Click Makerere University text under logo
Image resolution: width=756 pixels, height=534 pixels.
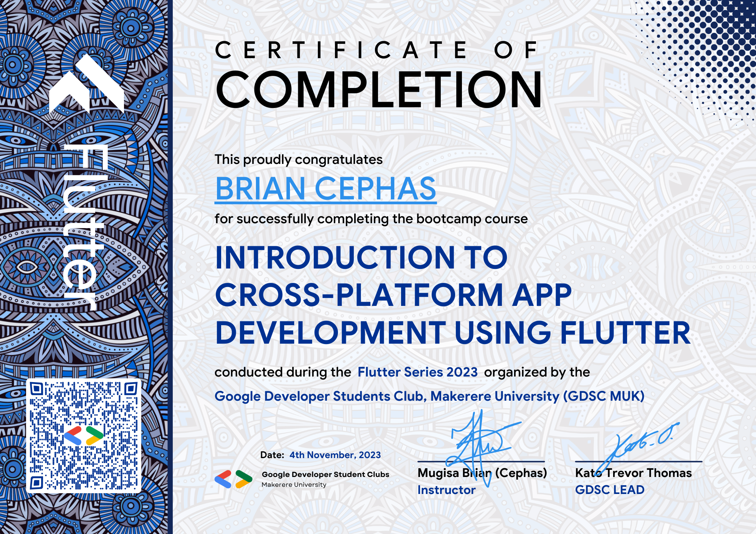click(294, 485)
